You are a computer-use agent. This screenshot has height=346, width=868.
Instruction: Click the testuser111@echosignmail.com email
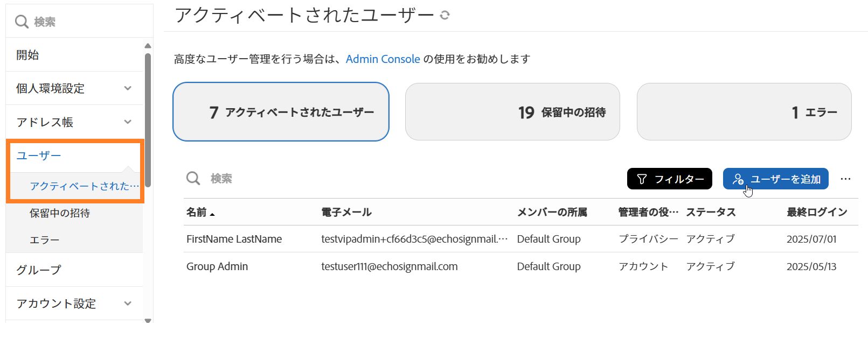click(x=390, y=266)
